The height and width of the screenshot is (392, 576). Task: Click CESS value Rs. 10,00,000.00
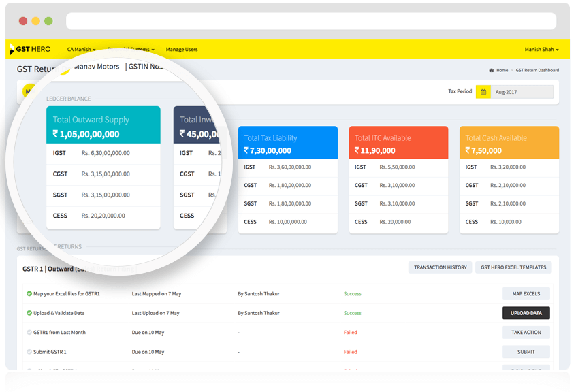pos(287,222)
